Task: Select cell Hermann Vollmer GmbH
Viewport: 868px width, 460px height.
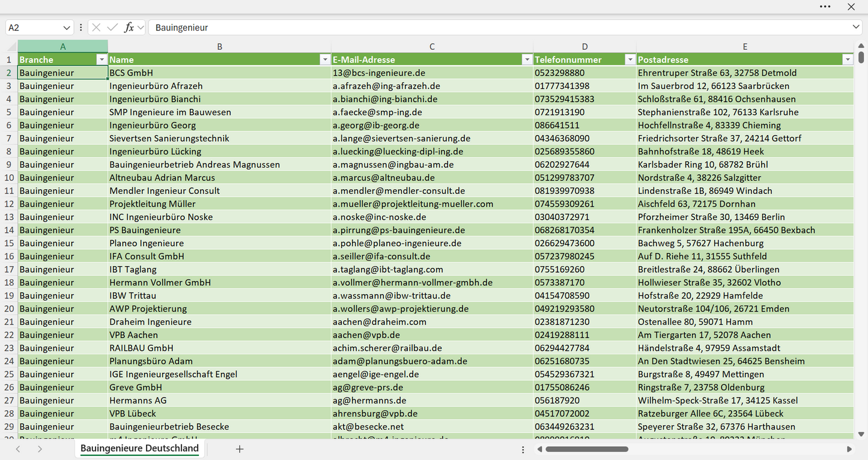Action: [x=220, y=282]
